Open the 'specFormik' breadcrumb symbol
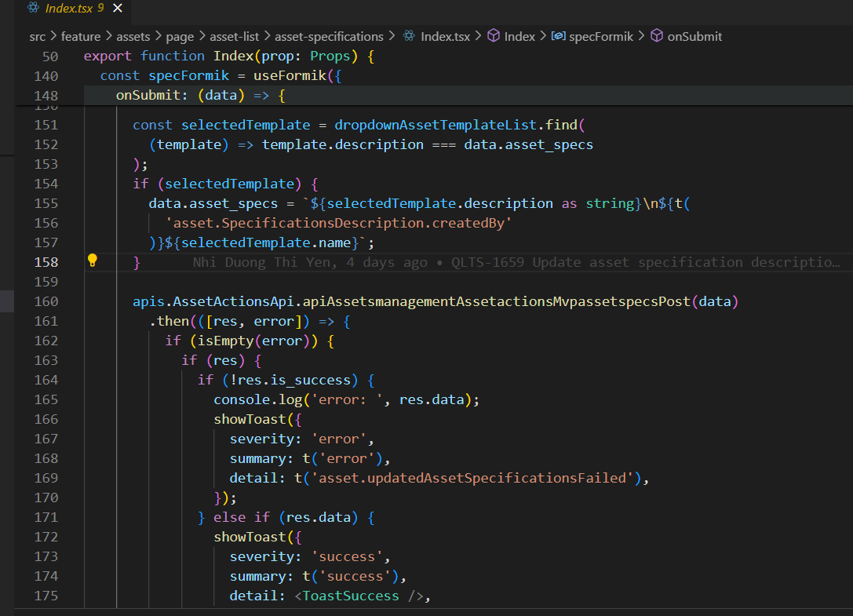The width and height of the screenshot is (853, 616). click(x=601, y=36)
